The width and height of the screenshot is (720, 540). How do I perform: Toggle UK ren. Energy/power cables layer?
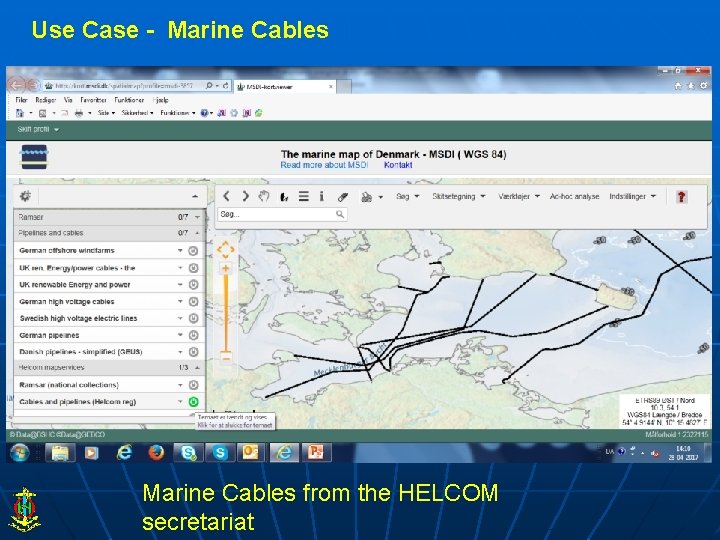193,268
